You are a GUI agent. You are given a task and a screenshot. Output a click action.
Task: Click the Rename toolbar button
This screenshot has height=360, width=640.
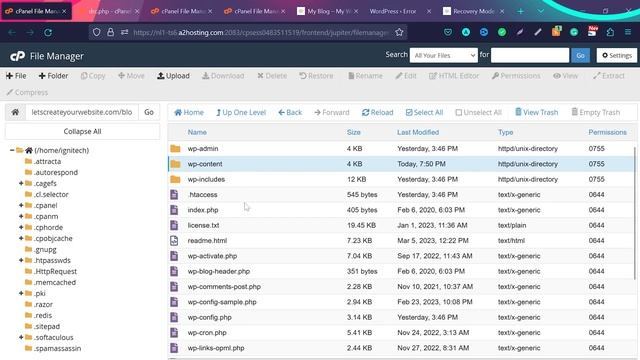click(x=365, y=76)
